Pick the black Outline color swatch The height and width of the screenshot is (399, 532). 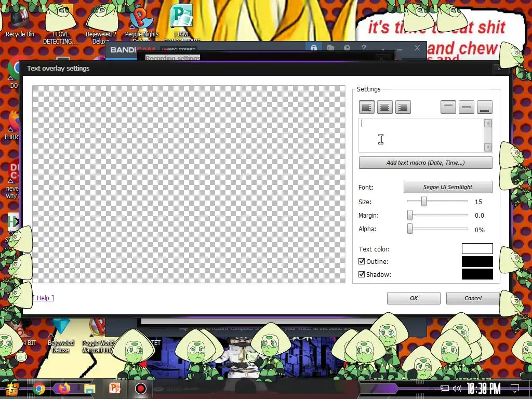(x=477, y=262)
